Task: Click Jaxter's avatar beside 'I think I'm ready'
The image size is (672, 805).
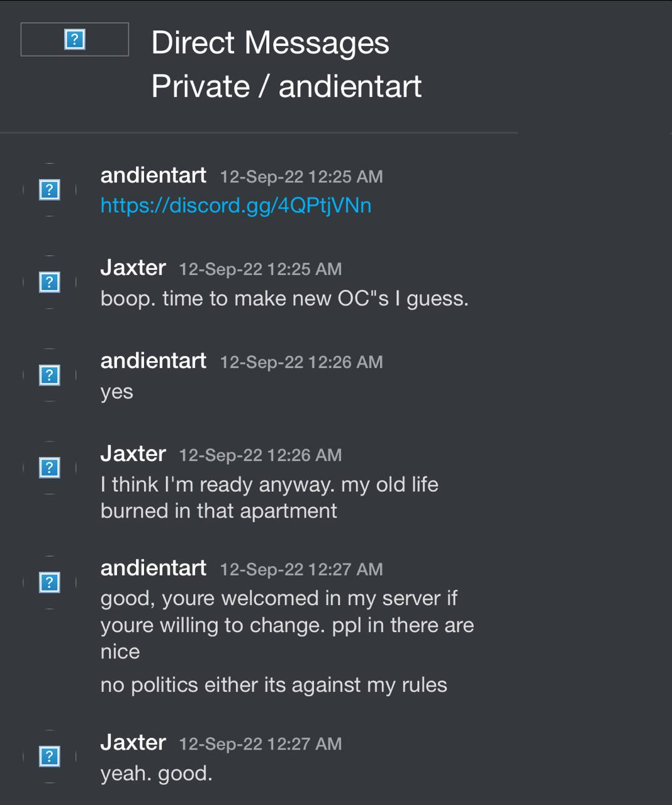Action: (50, 467)
